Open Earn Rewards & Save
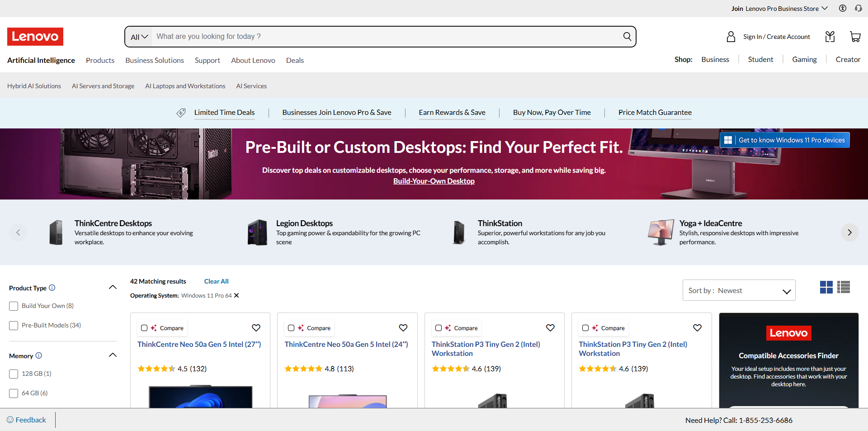Viewport: 868px width, 431px height. tap(452, 113)
